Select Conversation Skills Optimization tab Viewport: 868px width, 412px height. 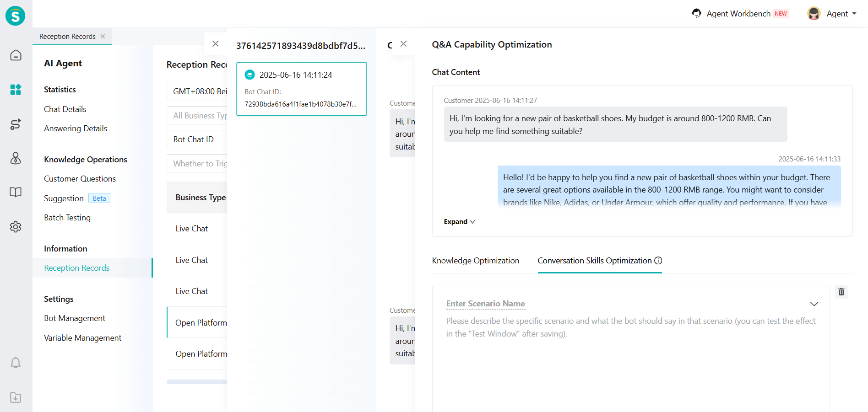(x=594, y=261)
